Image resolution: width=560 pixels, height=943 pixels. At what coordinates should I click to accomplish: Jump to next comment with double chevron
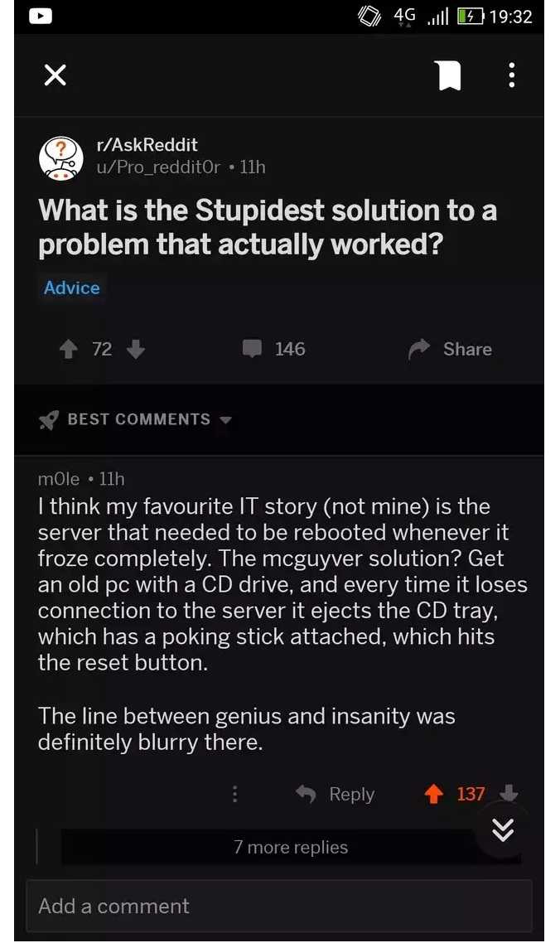pos(503,831)
